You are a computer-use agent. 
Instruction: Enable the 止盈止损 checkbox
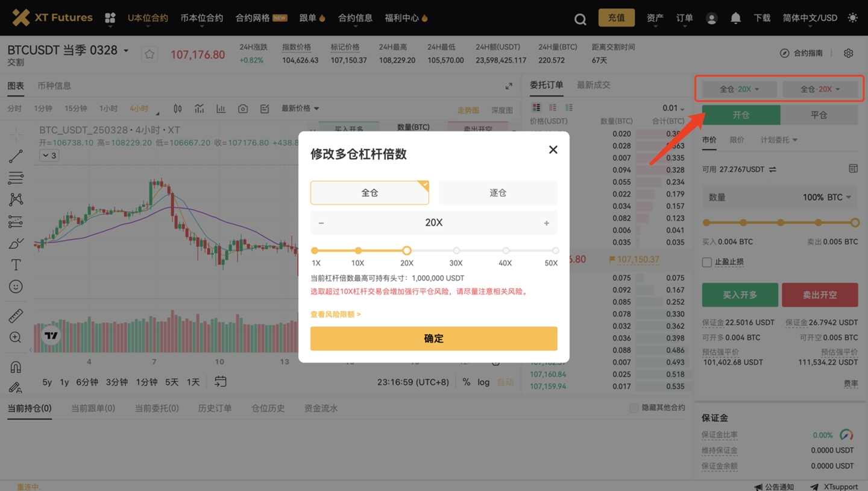tap(707, 262)
